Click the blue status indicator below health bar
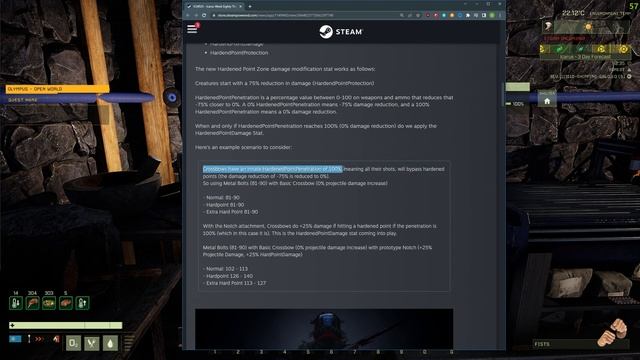Viewport: 640px width, 360px height. (x=15, y=339)
